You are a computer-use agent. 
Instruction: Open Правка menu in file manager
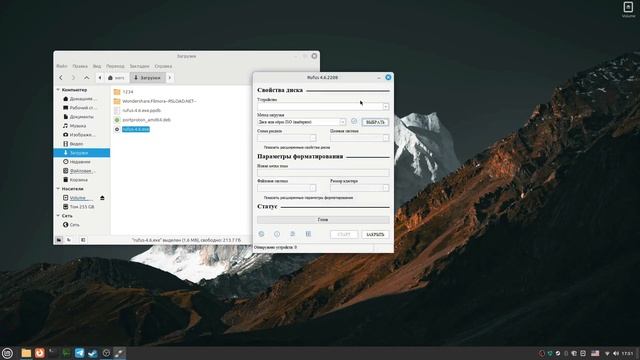[80, 66]
